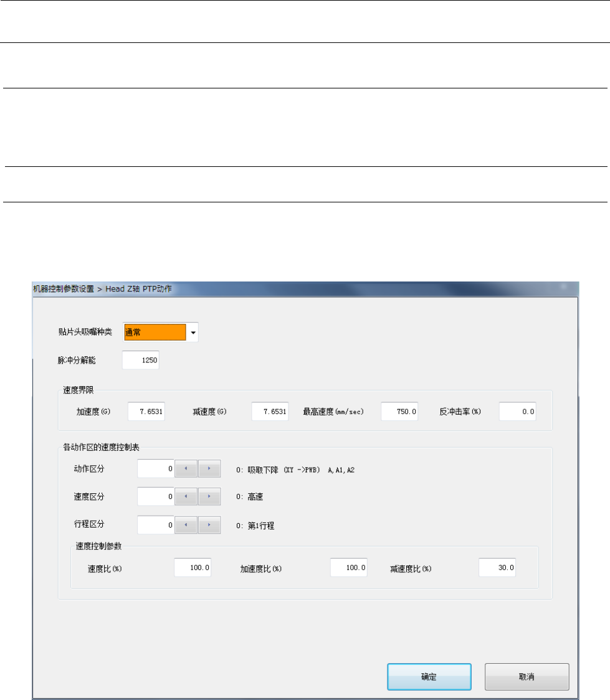Screen dimensions: 610x700
Task: Edit the 加速度比(%) field
Action: click(x=349, y=567)
